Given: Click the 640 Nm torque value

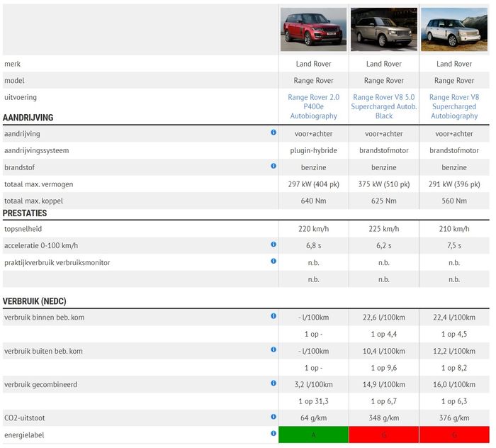Looking at the screenshot, I should [313, 201].
